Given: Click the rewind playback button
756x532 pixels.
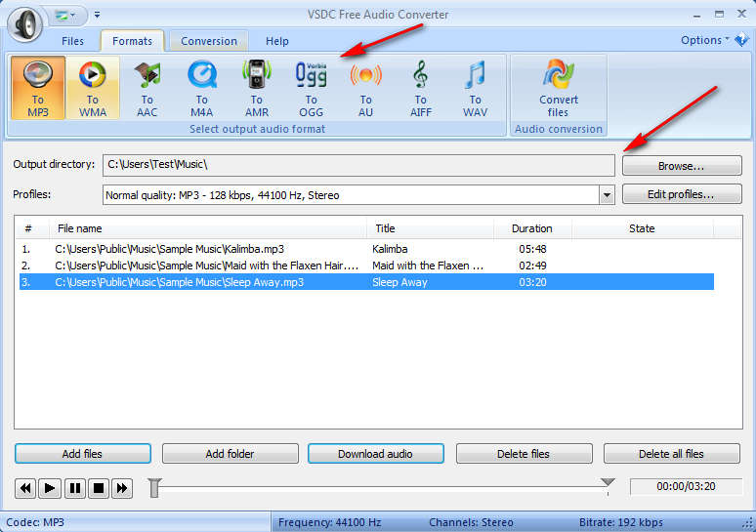Looking at the screenshot, I should [25, 489].
